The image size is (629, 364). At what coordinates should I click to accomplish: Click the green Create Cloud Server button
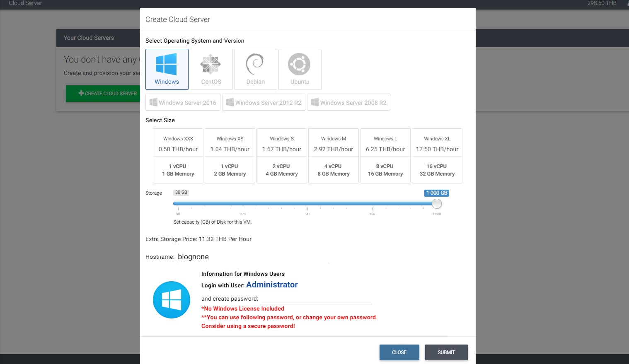103,94
